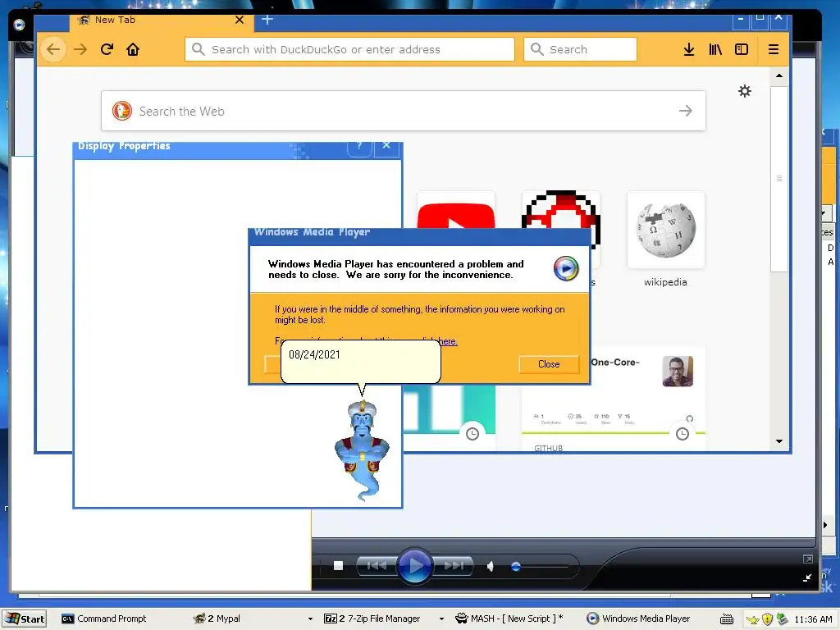Reload the current browser page

click(107, 49)
